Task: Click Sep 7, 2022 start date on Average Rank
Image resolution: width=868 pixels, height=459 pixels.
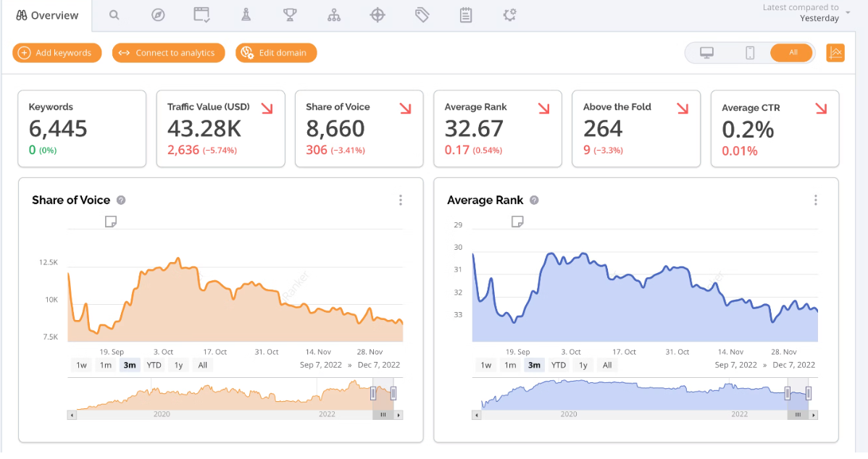Action: click(735, 365)
